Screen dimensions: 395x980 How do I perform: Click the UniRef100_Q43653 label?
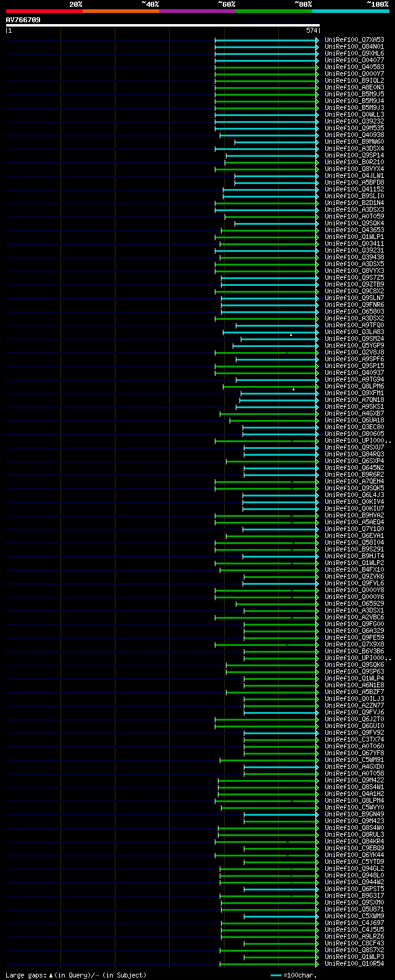click(x=354, y=230)
